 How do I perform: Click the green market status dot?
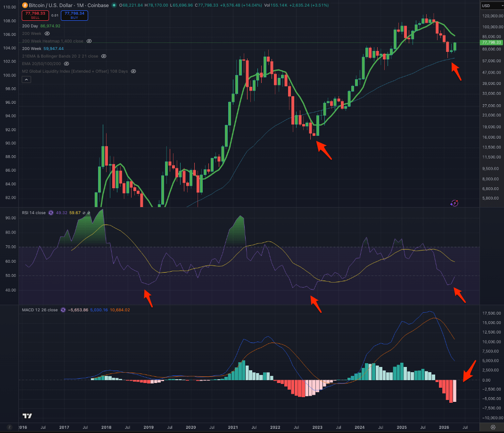click(x=114, y=5)
